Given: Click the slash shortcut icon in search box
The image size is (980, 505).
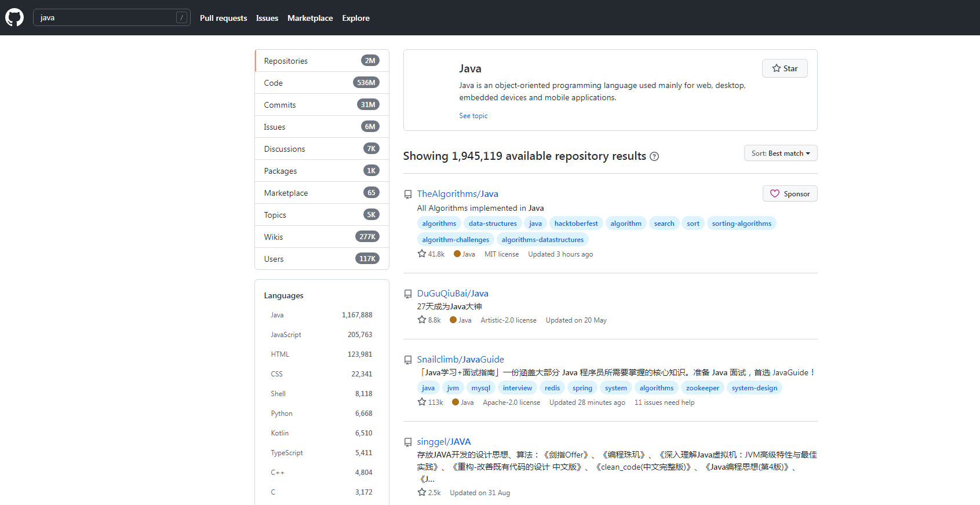Looking at the screenshot, I should 181,17.
